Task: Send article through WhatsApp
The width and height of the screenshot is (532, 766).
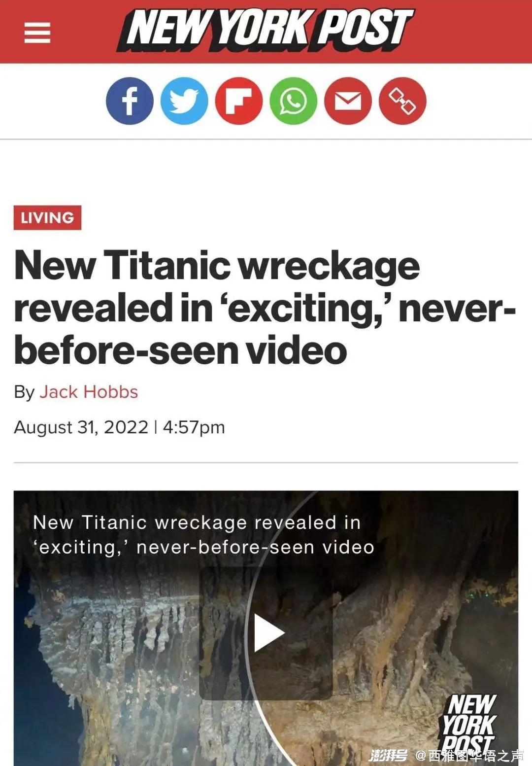Action: pos(294,101)
